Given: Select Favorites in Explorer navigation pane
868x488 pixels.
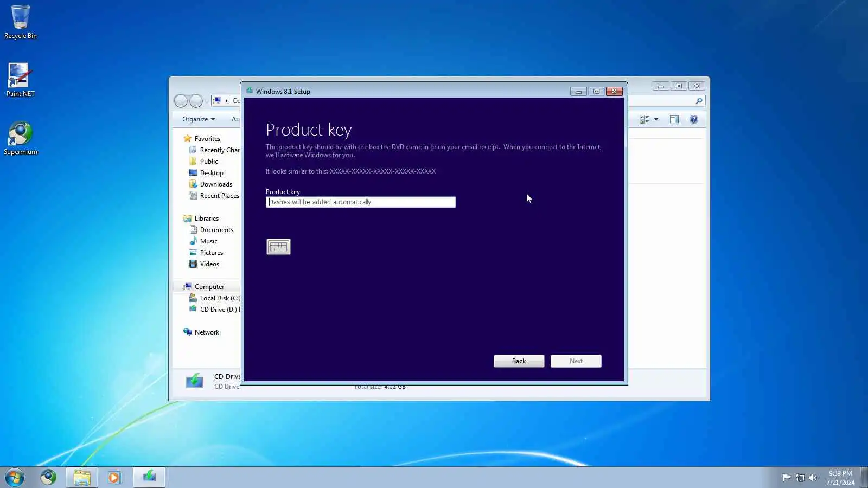Looking at the screenshot, I should tap(207, 139).
